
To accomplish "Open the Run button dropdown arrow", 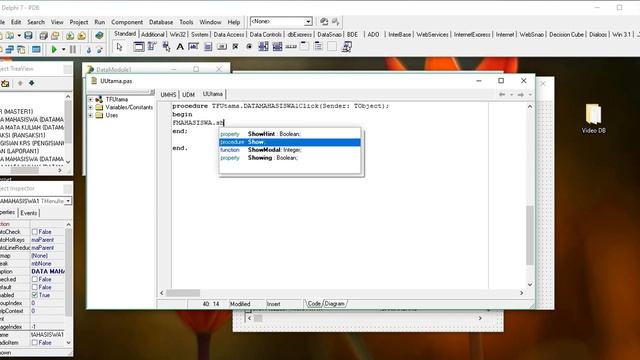I will pos(63,49).
